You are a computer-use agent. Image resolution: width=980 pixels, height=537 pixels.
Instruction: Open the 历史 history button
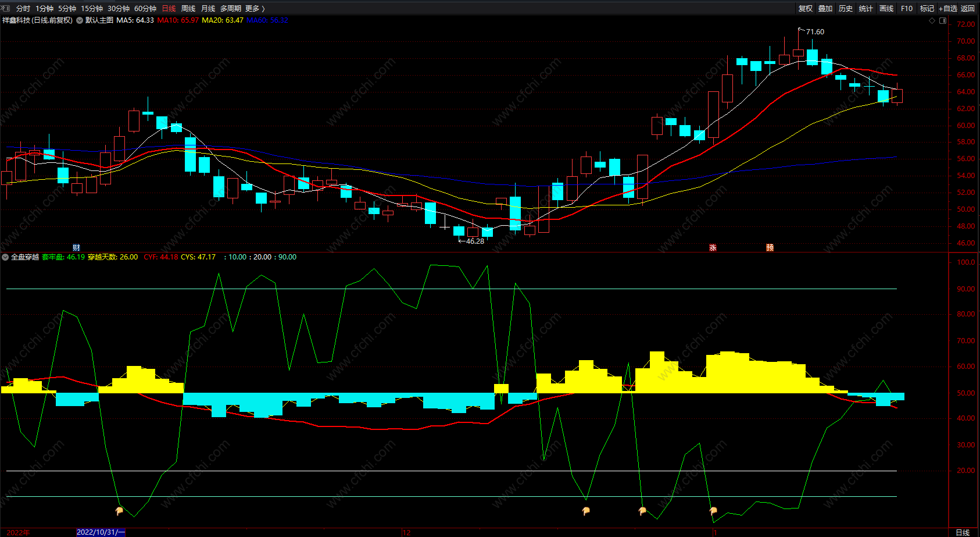846,9
